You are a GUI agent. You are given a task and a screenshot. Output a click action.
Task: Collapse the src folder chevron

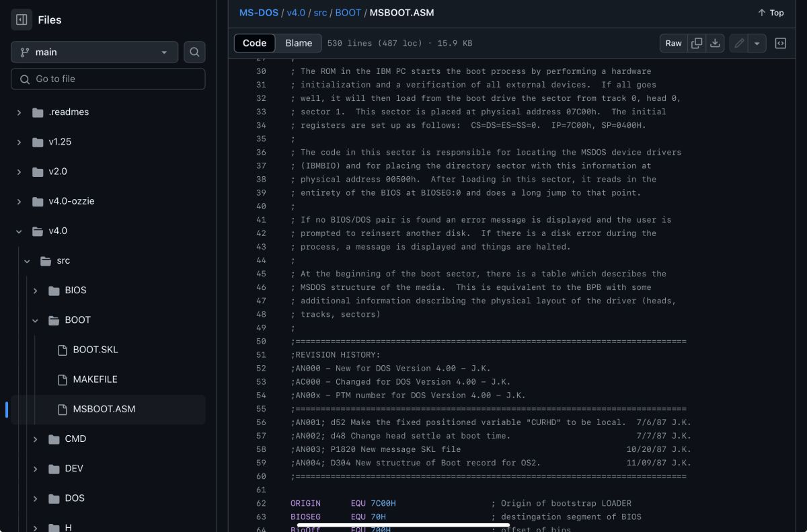coord(27,260)
